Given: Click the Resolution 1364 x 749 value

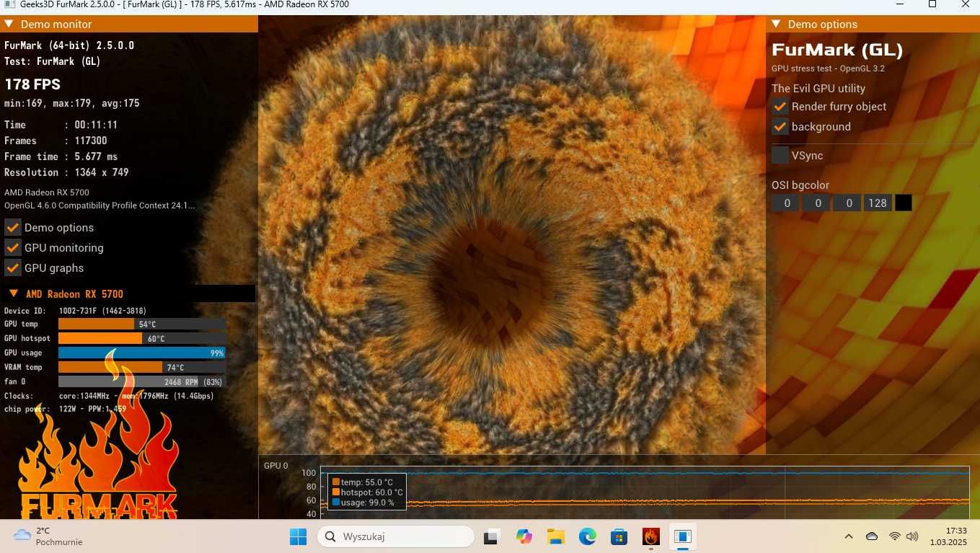Looking at the screenshot, I should (102, 172).
